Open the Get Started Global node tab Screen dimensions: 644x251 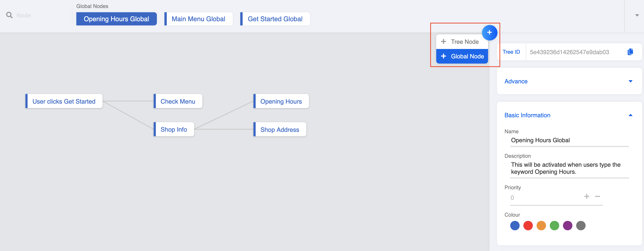tap(275, 19)
